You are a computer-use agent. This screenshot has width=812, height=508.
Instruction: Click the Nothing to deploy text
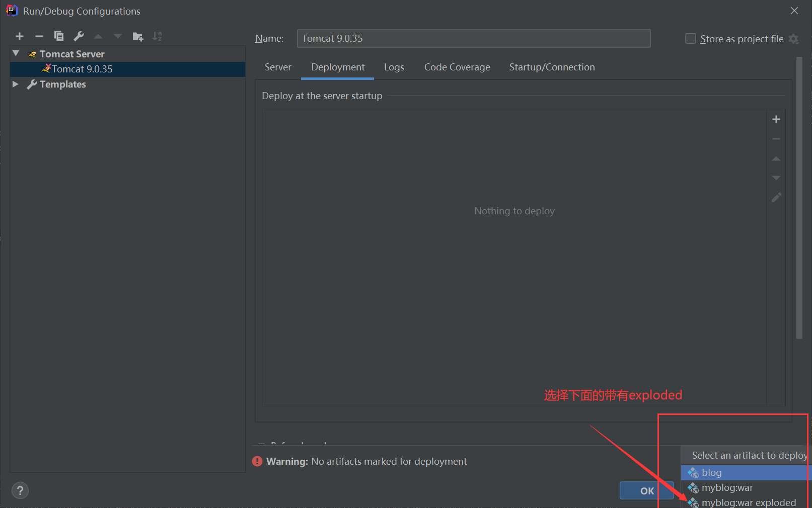[x=514, y=211]
